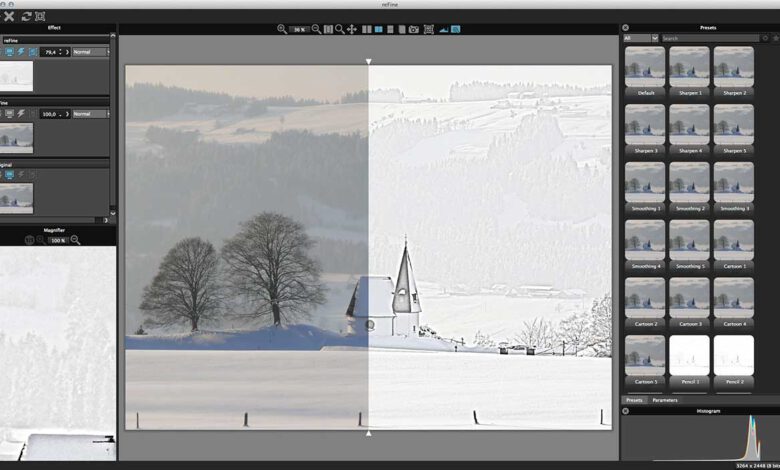Image resolution: width=780 pixels, height=470 pixels.
Task: Click the refresh arrows icon in top toolbar
Action: 26,16
